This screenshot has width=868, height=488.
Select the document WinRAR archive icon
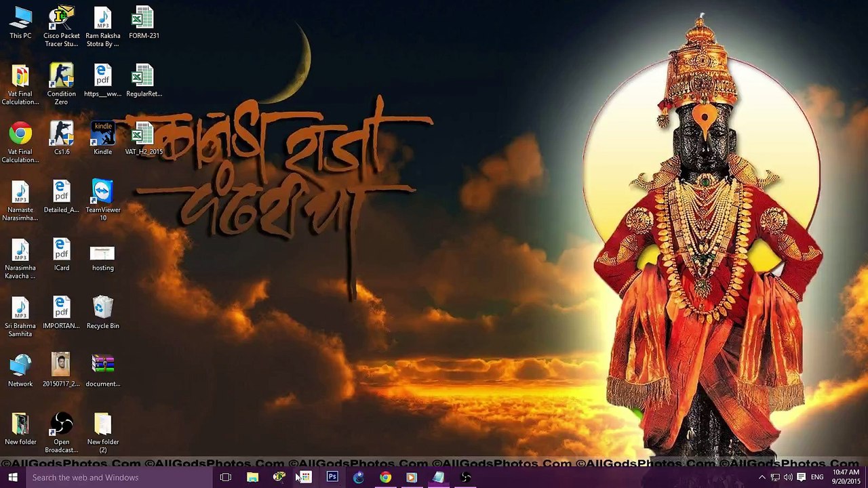coord(102,372)
